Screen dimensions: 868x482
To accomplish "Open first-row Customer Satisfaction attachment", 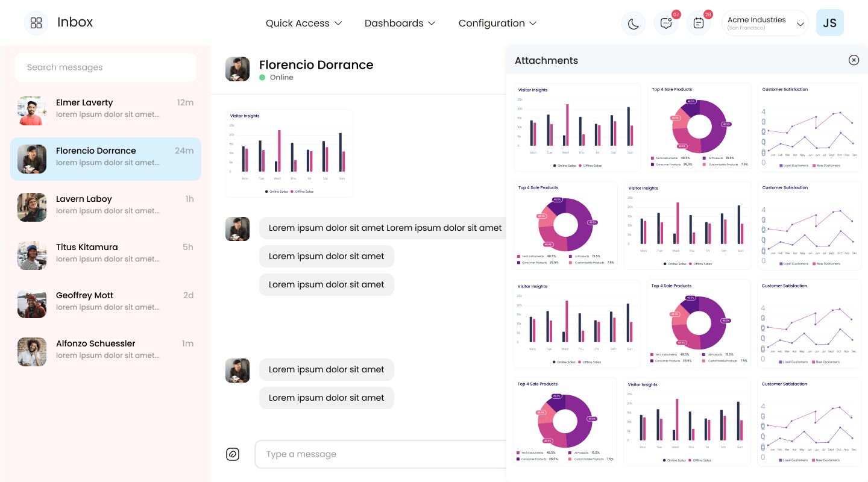I will pos(810,127).
